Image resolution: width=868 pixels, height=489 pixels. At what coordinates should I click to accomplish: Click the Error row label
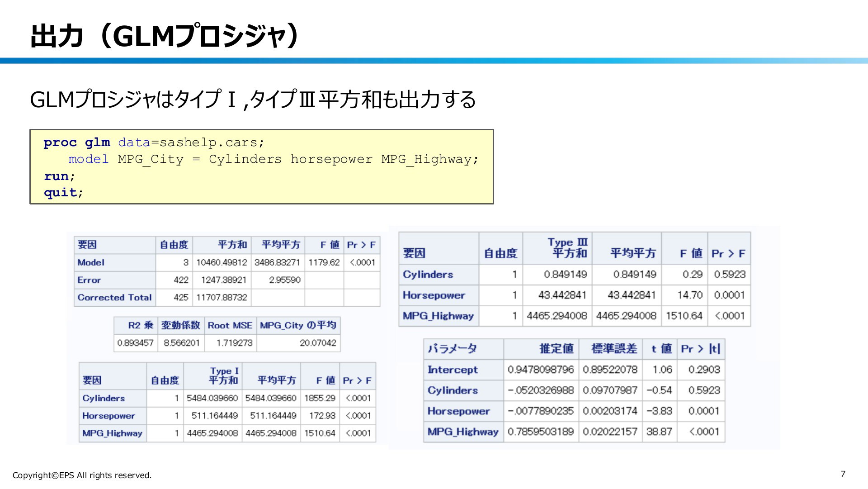coord(89,280)
